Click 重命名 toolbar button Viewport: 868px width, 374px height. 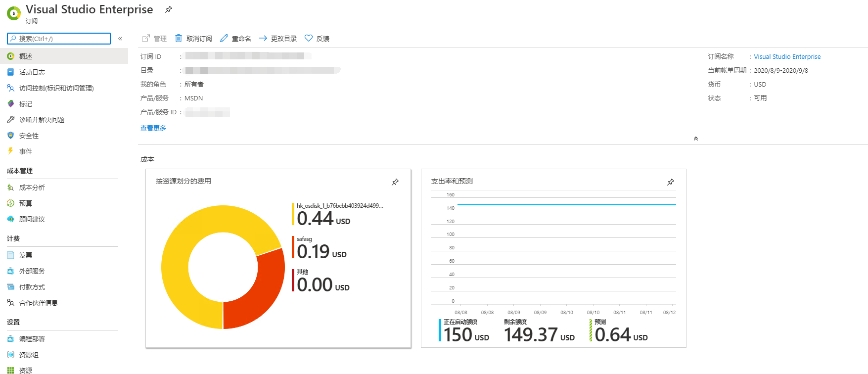(236, 39)
